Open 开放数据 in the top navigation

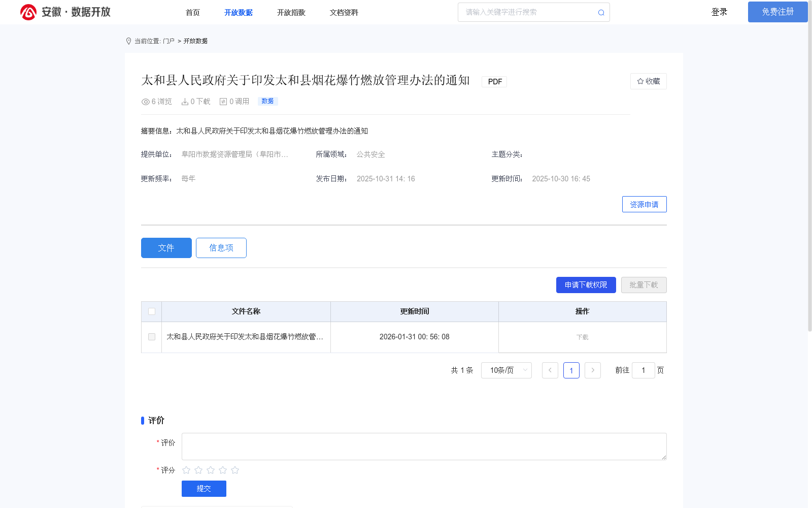coord(239,13)
